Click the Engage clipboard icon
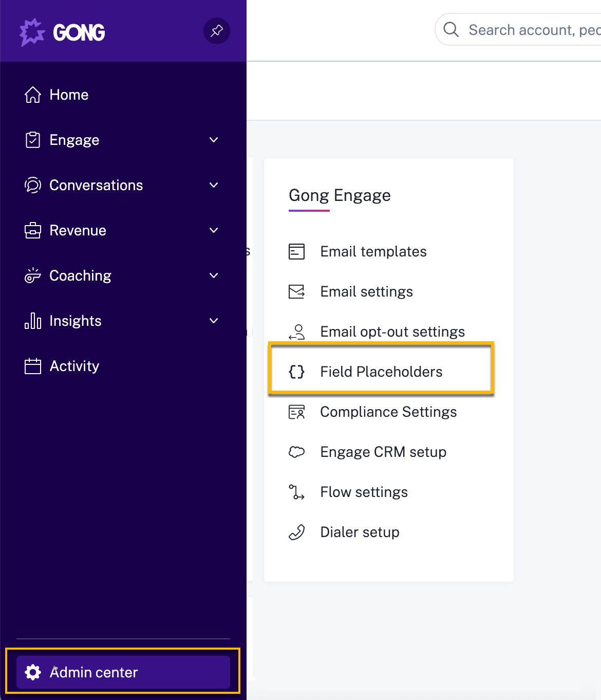The image size is (601, 700). pos(33,140)
